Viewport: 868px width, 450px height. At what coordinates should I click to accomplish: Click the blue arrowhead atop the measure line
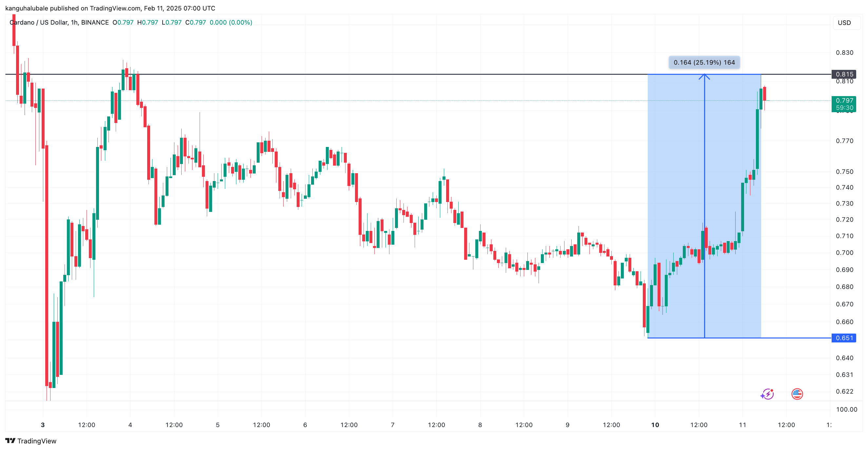704,76
